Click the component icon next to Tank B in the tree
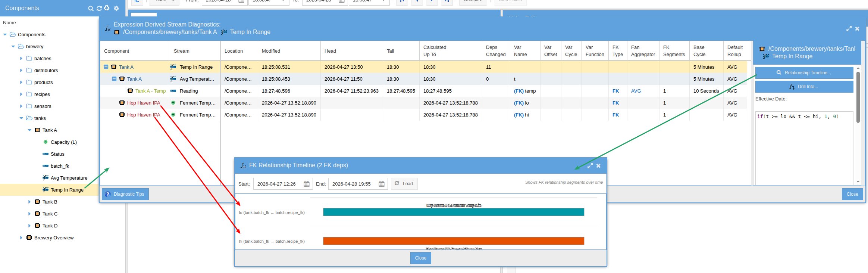 [x=37, y=202]
